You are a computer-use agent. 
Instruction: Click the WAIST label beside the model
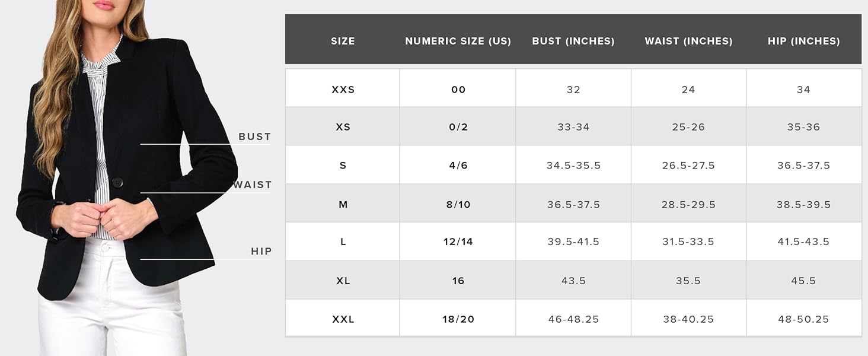tap(253, 185)
